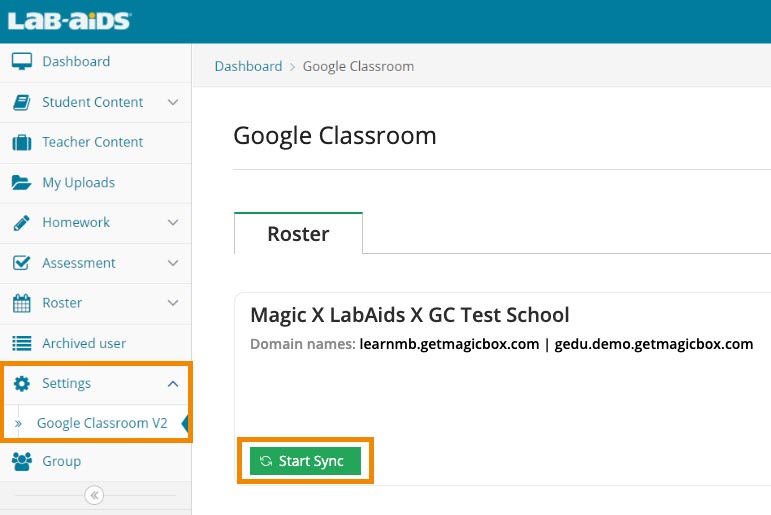Click the Roster calendar icon in sidebar
Image resolution: width=771 pixels, height=515 pixels.
[21, 303]
